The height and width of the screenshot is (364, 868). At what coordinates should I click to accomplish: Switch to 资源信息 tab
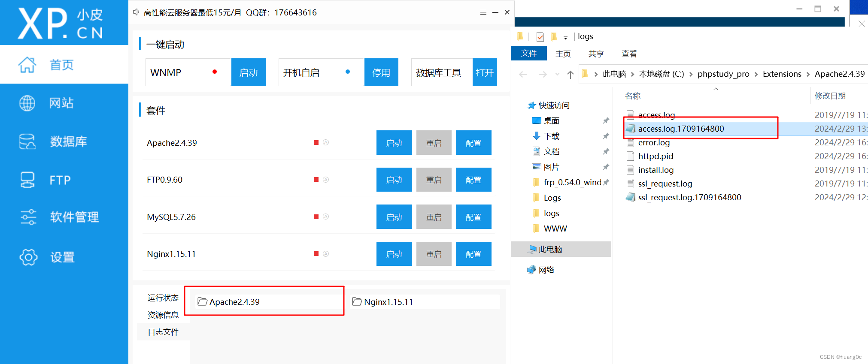coord(163,315)
